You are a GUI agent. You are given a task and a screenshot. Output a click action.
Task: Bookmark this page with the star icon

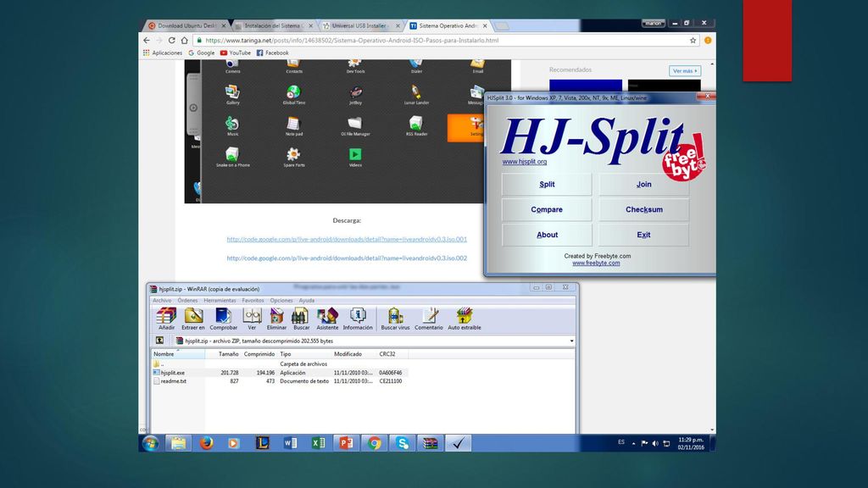693,41
